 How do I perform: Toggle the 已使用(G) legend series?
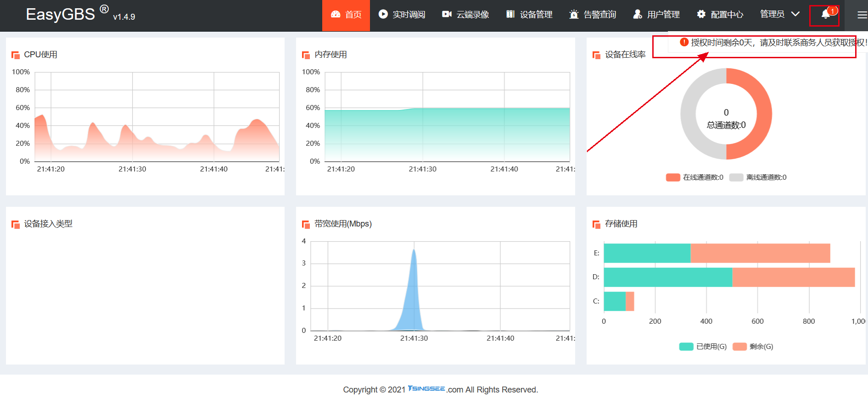703,347
